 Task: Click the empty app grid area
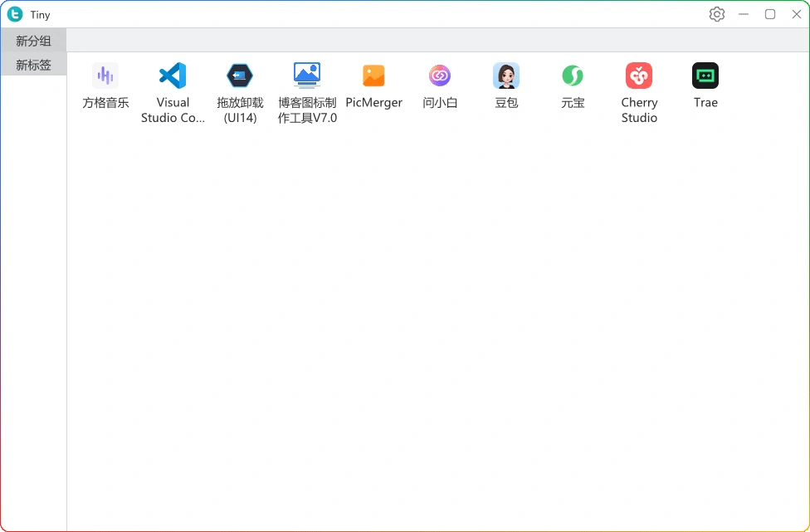point(415,332)
